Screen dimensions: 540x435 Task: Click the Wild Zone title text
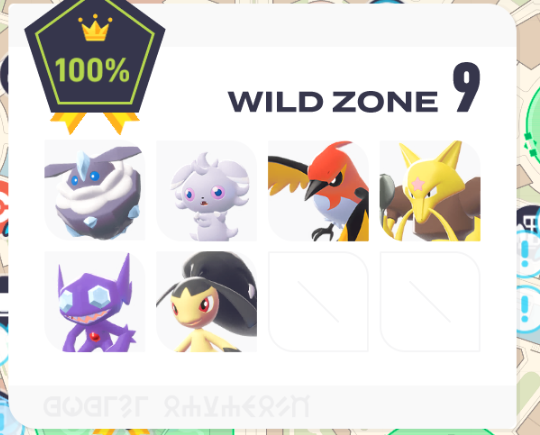pos(333,102)
